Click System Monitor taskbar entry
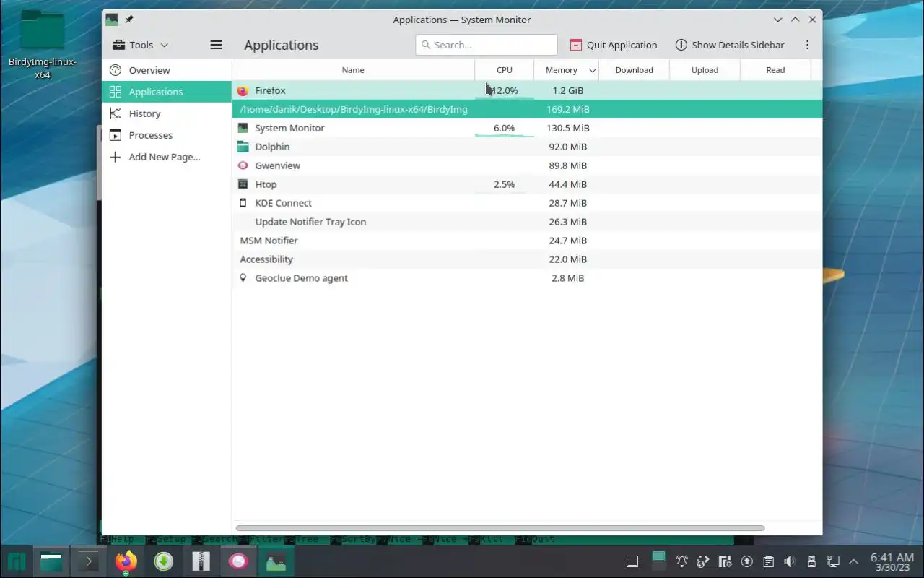Screen dimensions: 924x578 (276, 561)
